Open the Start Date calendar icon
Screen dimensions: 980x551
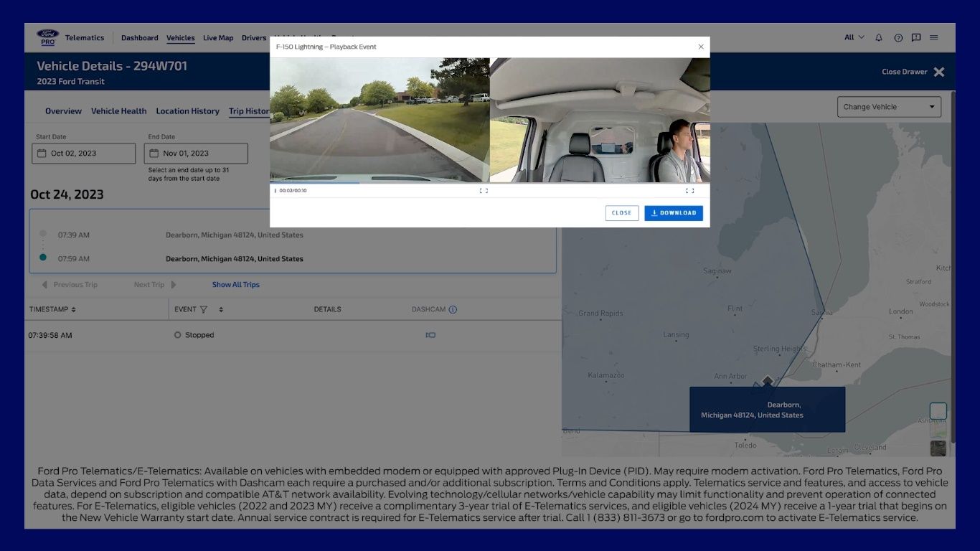pyautogui.click(x=42, y=154)
